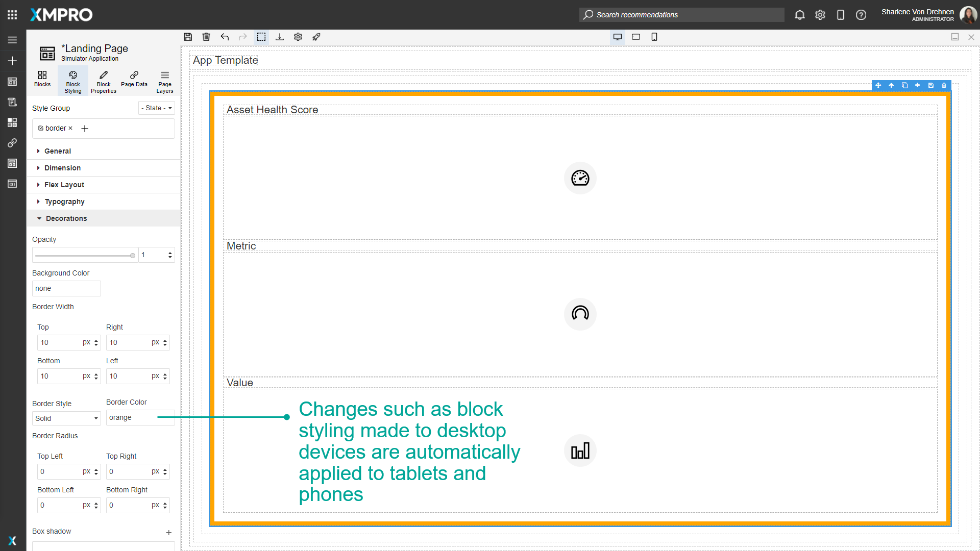This screenshot has height=551, width=980.
Task: Add a new style group with the plus button
Action: click(85, 129)
